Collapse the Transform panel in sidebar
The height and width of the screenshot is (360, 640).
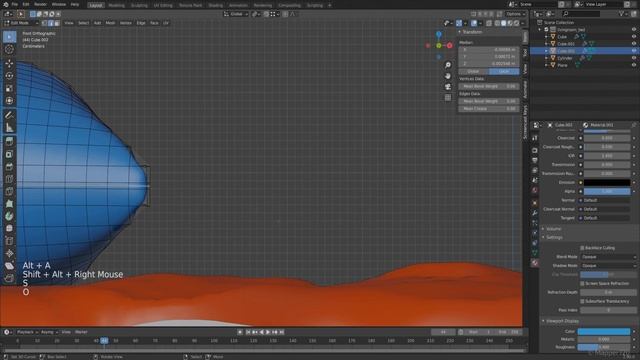[x=472, y=32]
